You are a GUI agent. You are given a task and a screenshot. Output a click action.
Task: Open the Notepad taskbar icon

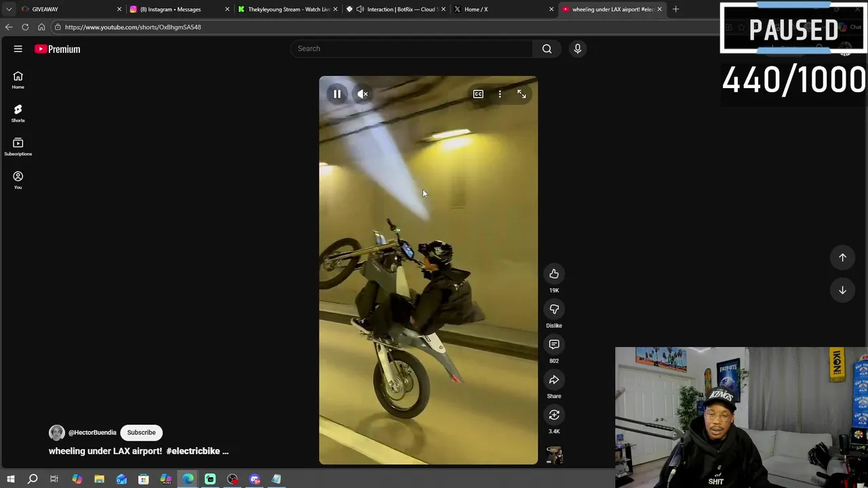(x=277, y=479)
